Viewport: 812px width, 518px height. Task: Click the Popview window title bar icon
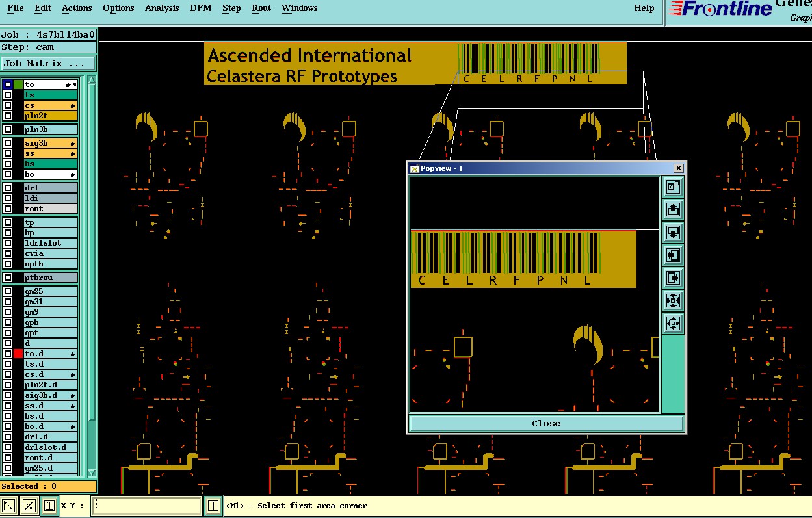coord(414,168)
